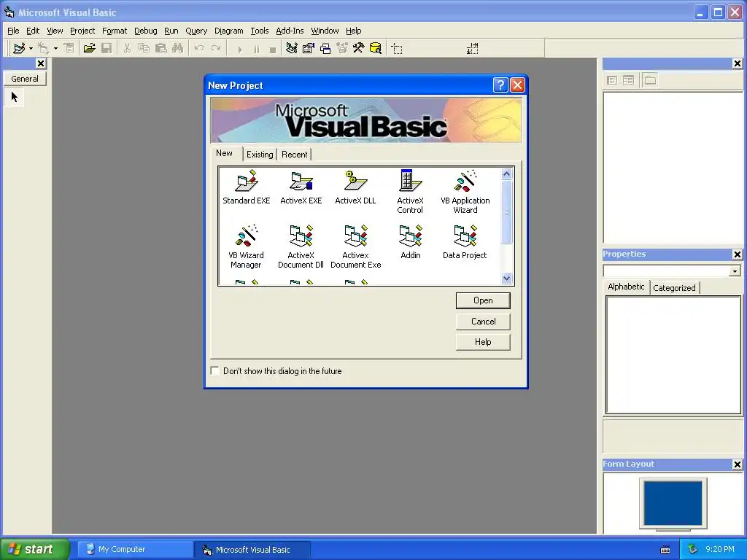Click project list scroll down arrow

click(x=506, y=278)
